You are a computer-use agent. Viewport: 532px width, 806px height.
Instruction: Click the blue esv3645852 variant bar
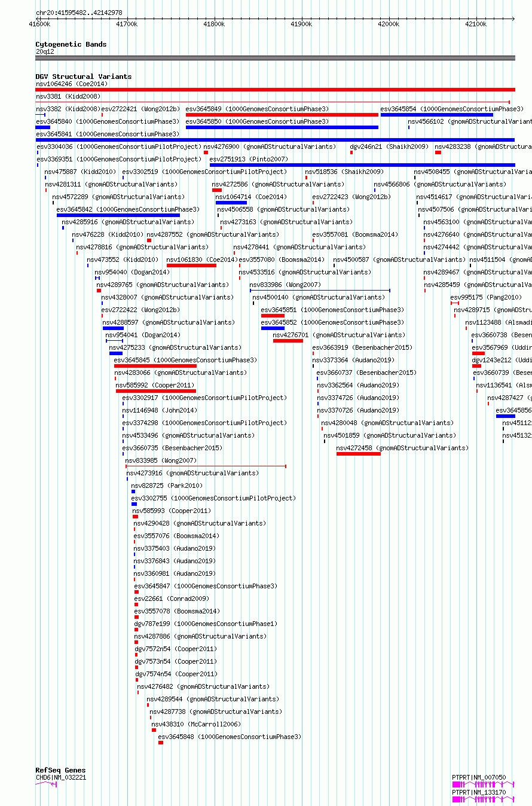click(273, 328)
